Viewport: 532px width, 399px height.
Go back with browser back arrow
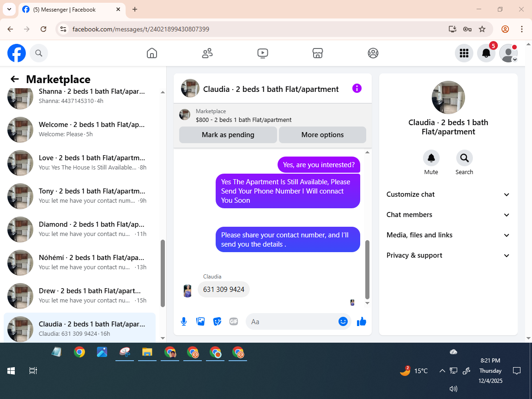click(x=10, y=29)
